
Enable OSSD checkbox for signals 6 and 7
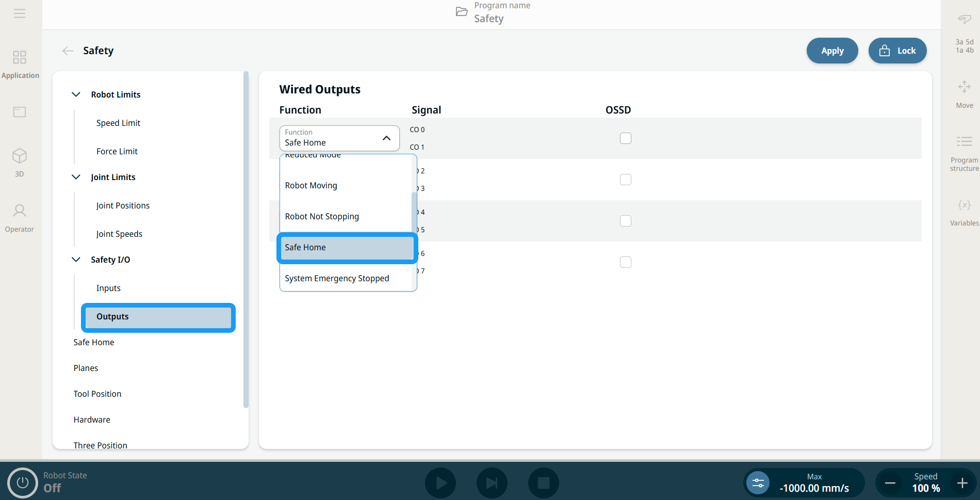(x=625, y=262)
